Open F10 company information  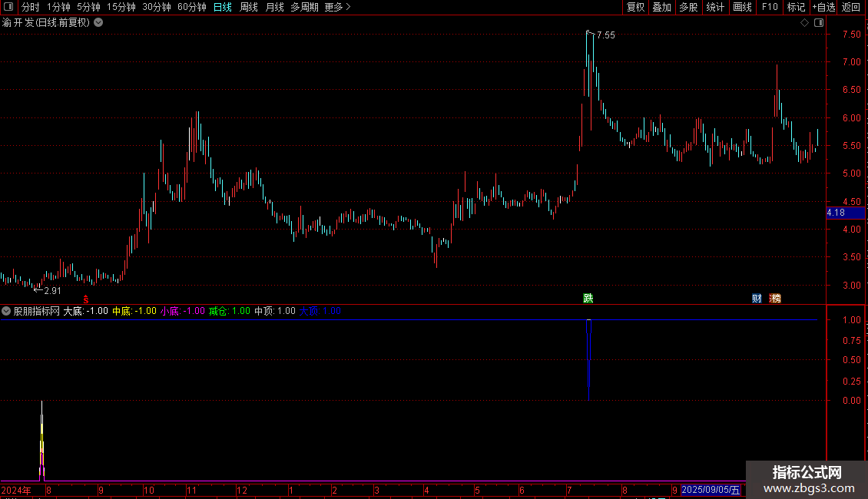pyautogui.click(x=770, y=7)
